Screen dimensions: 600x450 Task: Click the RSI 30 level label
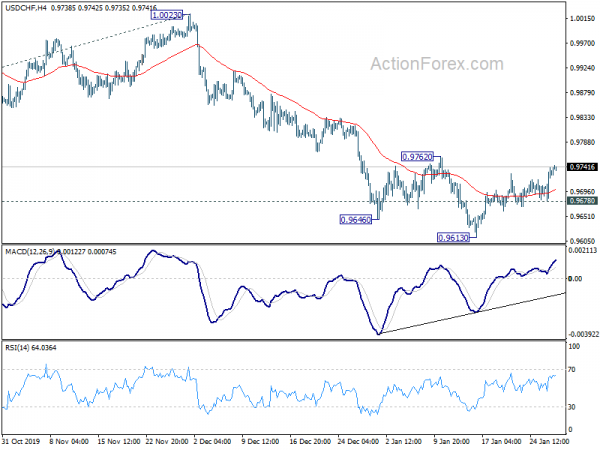click(x=572, y=407)
